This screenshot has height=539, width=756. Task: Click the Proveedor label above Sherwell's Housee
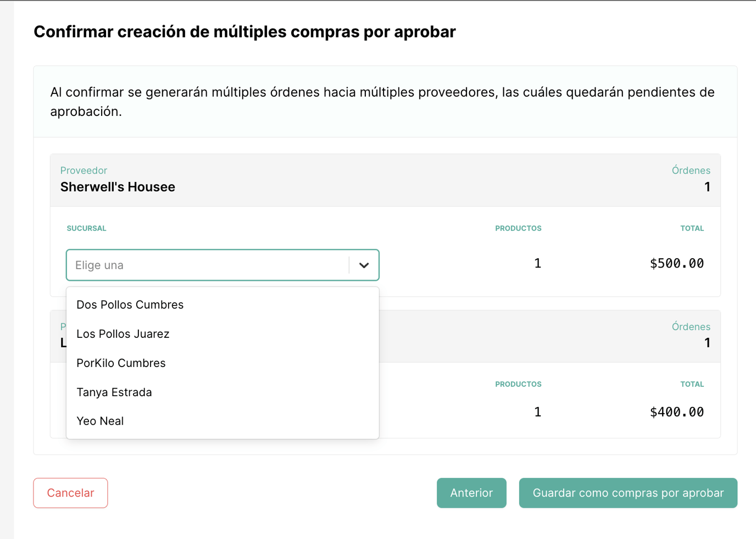click(84, 170)
